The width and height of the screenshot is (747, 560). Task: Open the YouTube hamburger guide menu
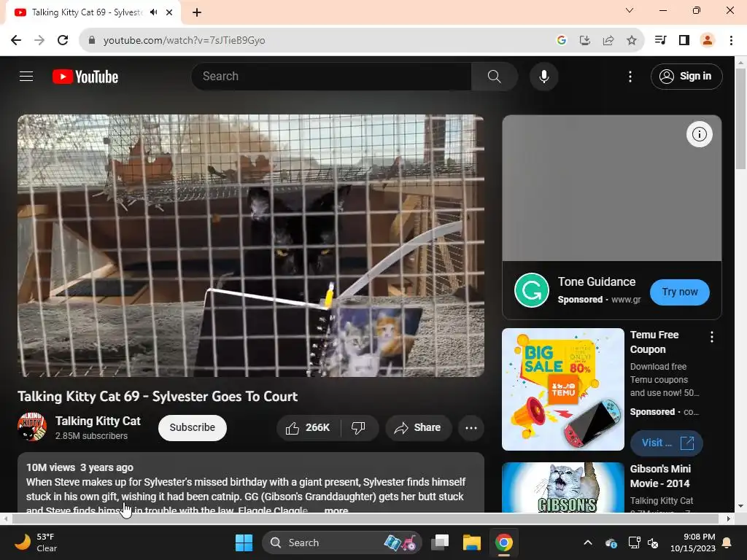point(26,76)
